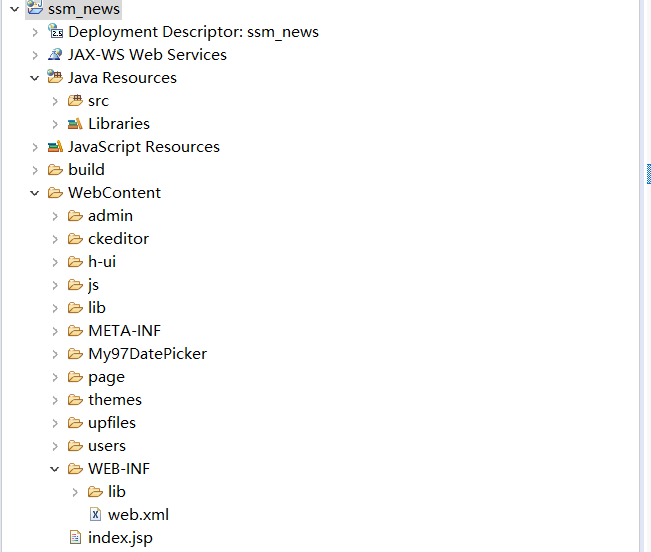Collapse the WEB-INF folder
The image size is (651, 552).
pyautogui.click(x=55, y=469)
